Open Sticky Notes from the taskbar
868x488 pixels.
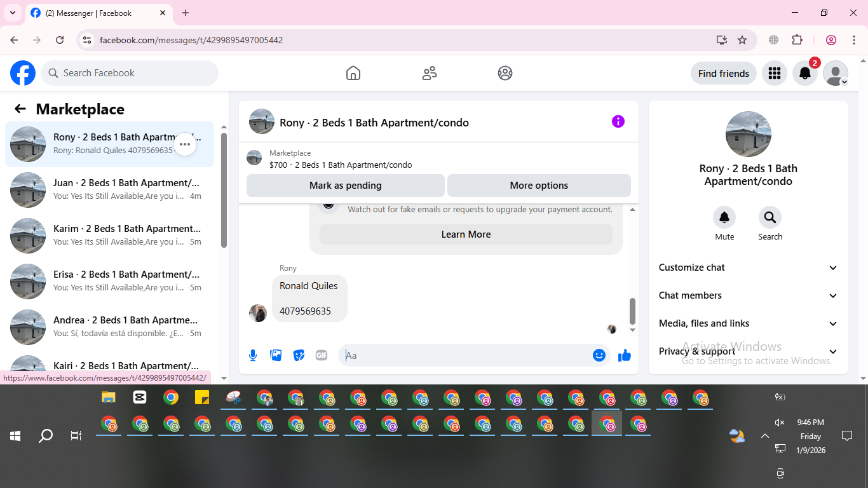pos(202,398)
